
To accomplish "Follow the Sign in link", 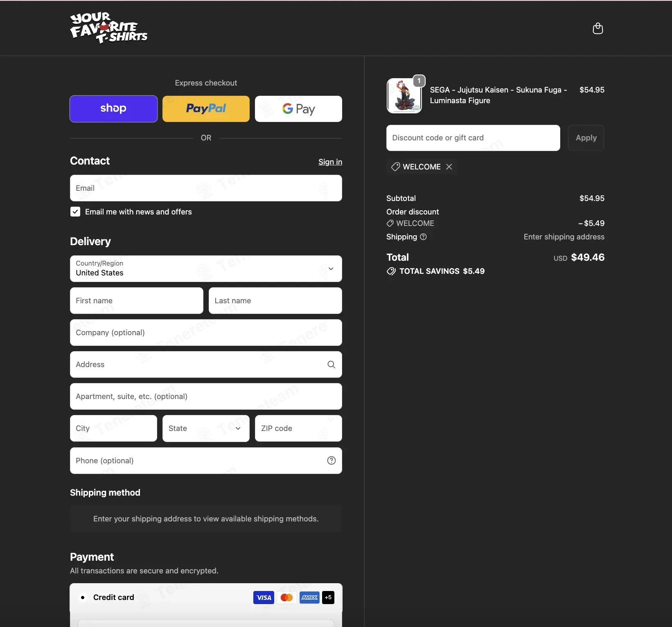I will (x=330, y=162).
